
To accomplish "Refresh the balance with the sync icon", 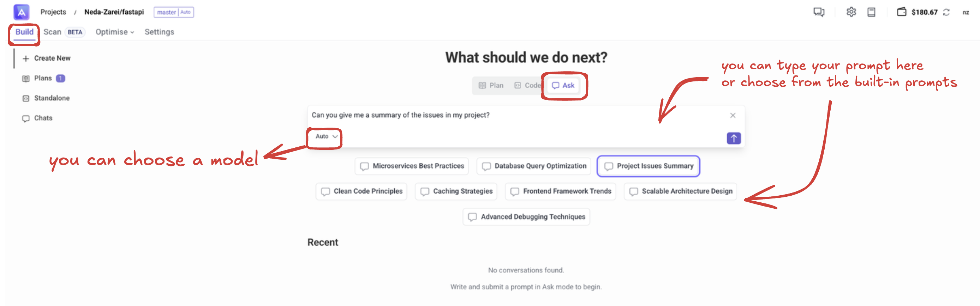I will pyautogui.click(x=946, y=13).
